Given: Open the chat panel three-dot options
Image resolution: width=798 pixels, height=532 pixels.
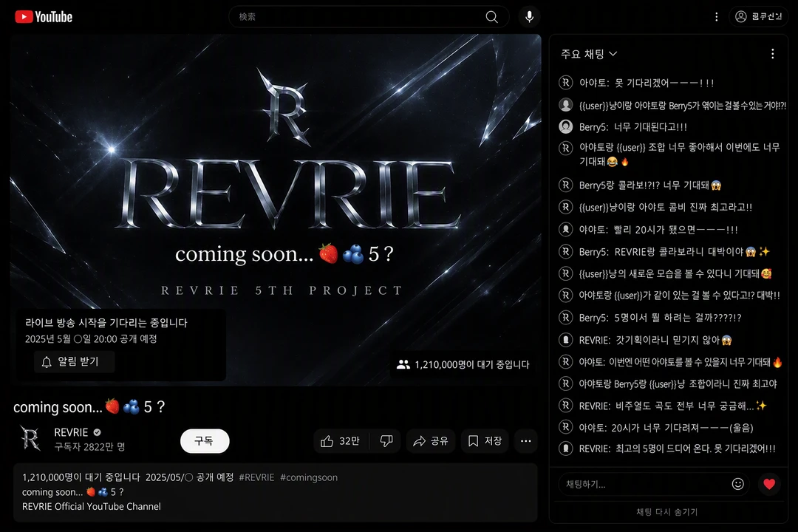Looking at the screenshot, I should pos(773,54).
